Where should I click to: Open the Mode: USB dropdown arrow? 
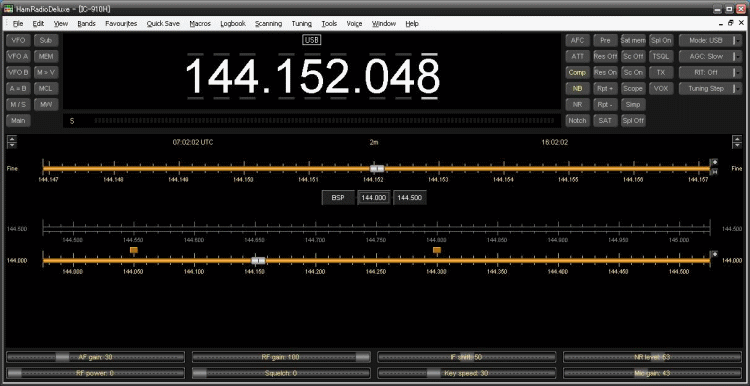pyautogui.click(x=737, y=41)
